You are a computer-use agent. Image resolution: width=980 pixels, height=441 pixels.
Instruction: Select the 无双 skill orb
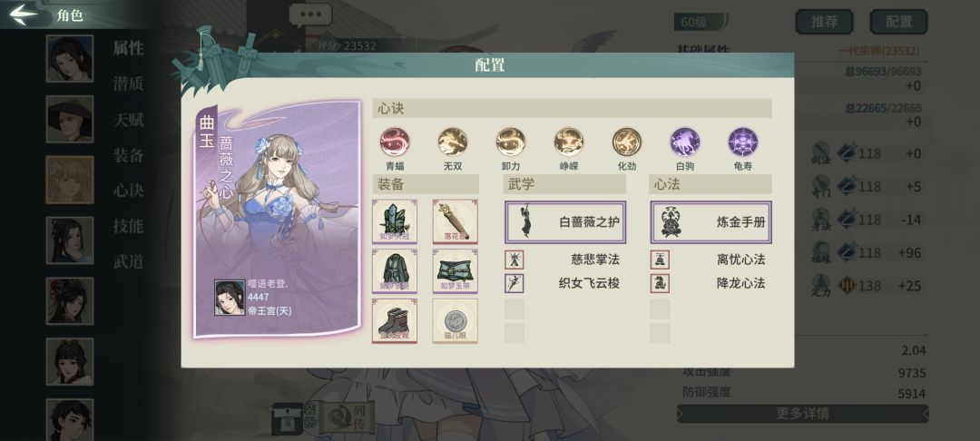coord(453,142)
